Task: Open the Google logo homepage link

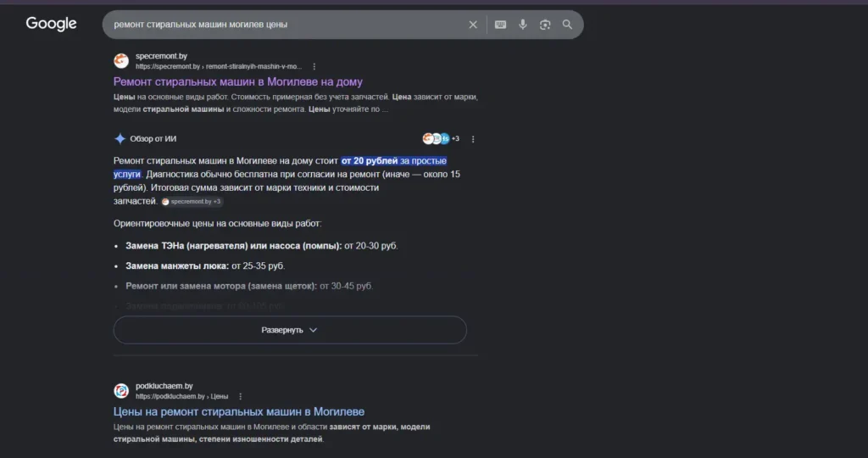Action: tap(51, 24)
